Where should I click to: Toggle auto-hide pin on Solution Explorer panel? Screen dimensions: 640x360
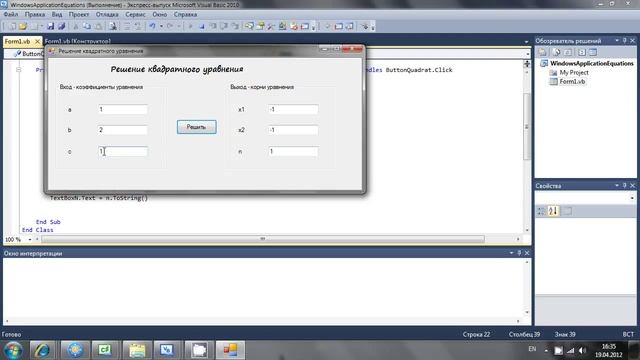click(624, 41)
